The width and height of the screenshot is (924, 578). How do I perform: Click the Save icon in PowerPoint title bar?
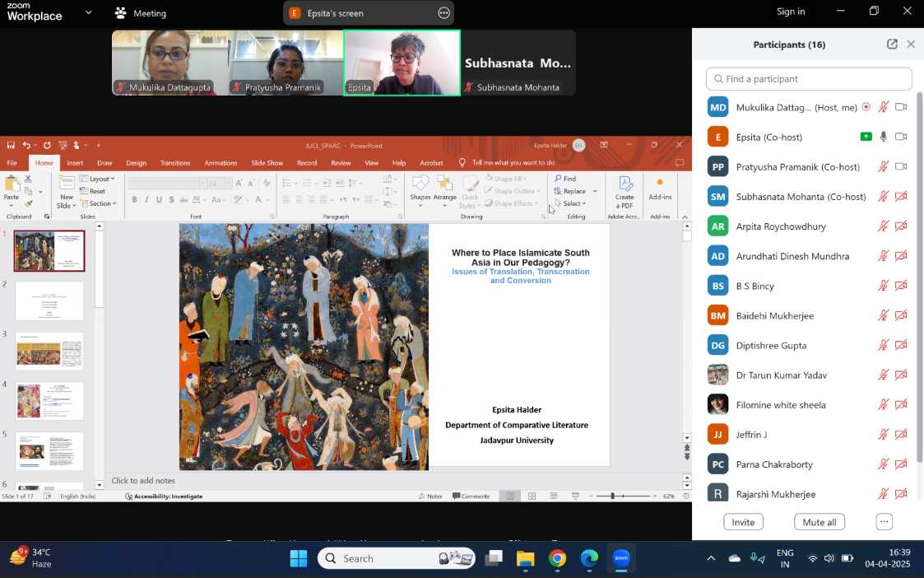[11, 145]
